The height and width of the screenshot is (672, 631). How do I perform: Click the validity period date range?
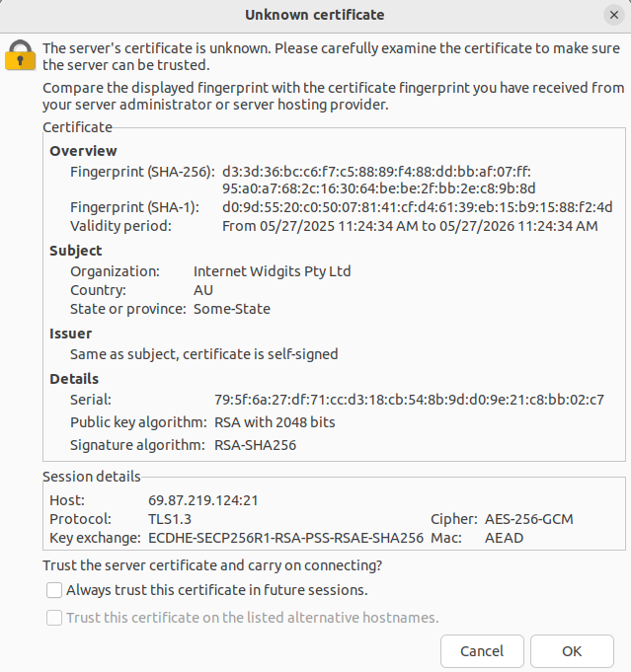point(410,226)
